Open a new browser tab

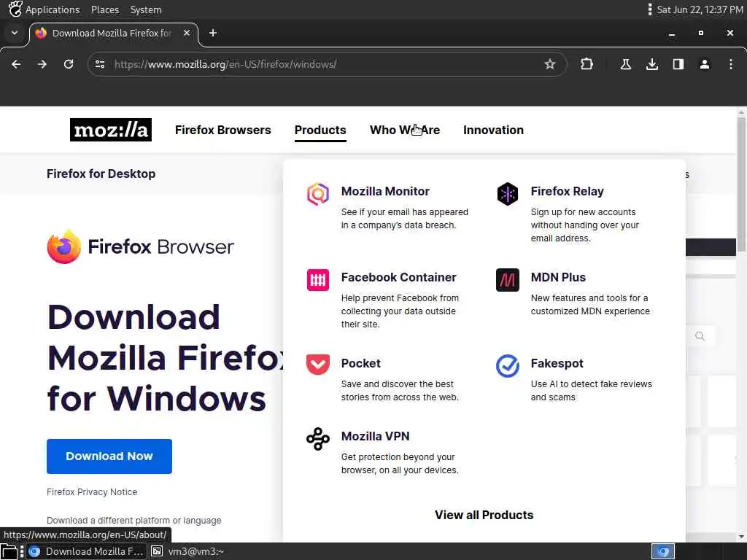213,33
